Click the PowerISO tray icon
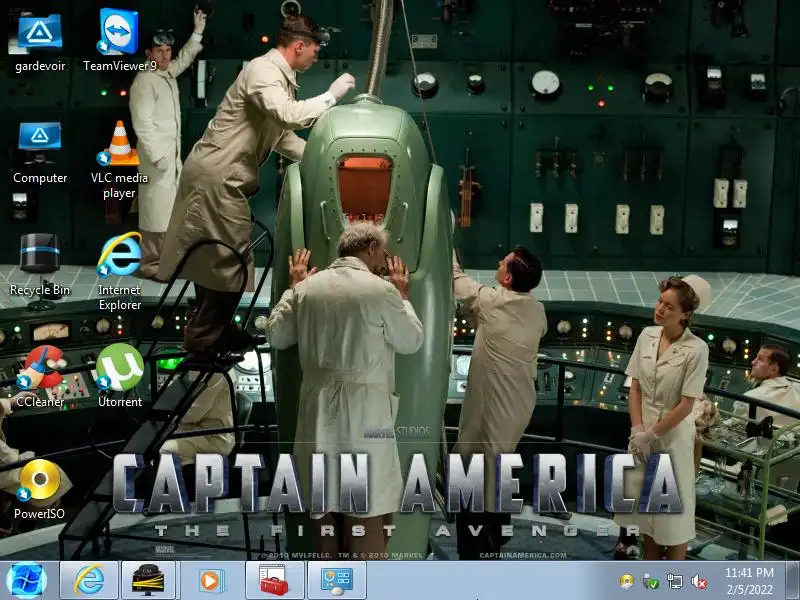This screenshot has width=800, height=600. [627, 581]
